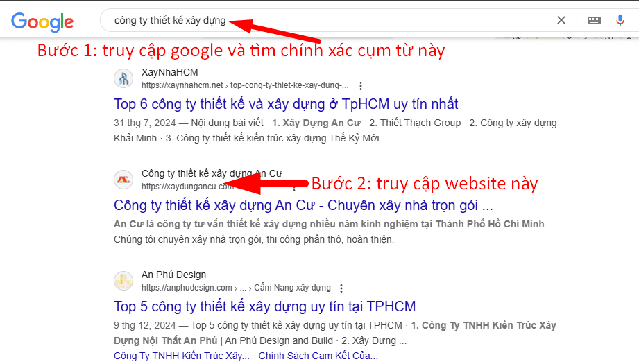Click the xaynhahcm.net URL breadcrumb
Screen dimensions: 639x364
click(245, 85)
